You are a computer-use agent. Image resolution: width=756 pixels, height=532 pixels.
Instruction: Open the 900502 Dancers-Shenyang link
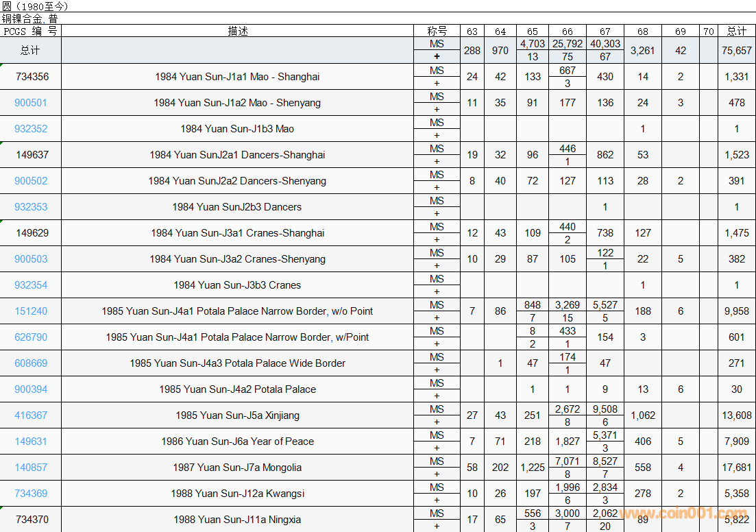coord(31,181)
